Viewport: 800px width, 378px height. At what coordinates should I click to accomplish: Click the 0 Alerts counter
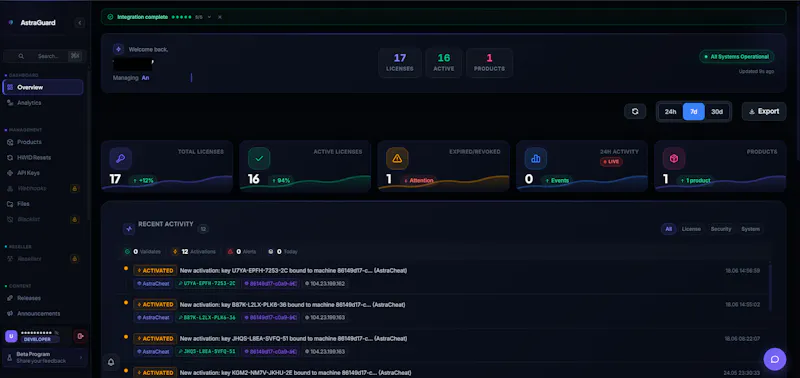click(x=241, y=251)
